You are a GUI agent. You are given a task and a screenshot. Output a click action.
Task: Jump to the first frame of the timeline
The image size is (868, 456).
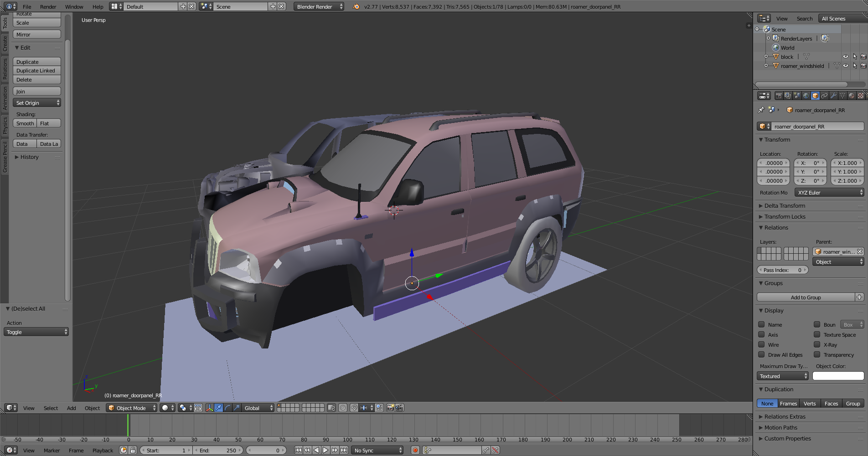click(298, 450)
